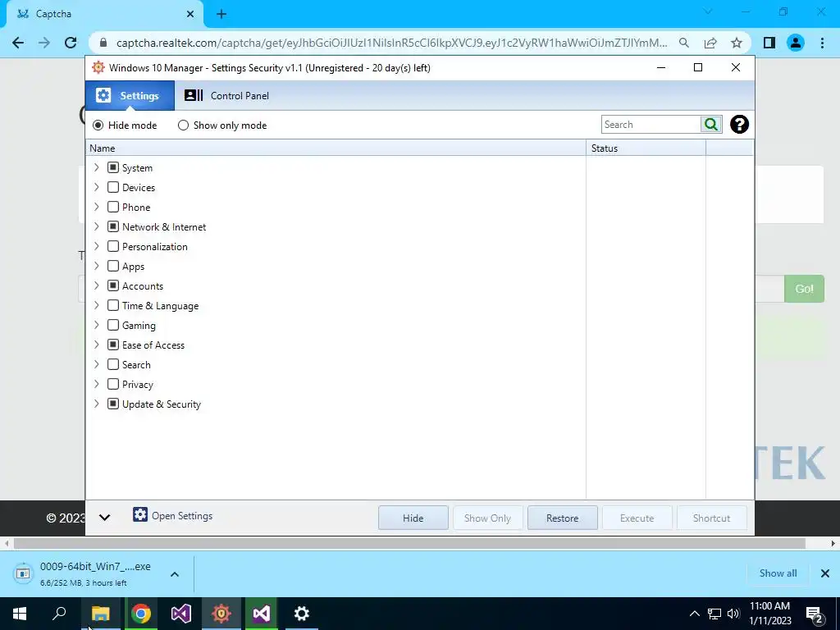Viewport: 840px width, 630px height.
Task: Toggle Chrome side panel icon
Action: pyautogui.click(x=769, y=43)
